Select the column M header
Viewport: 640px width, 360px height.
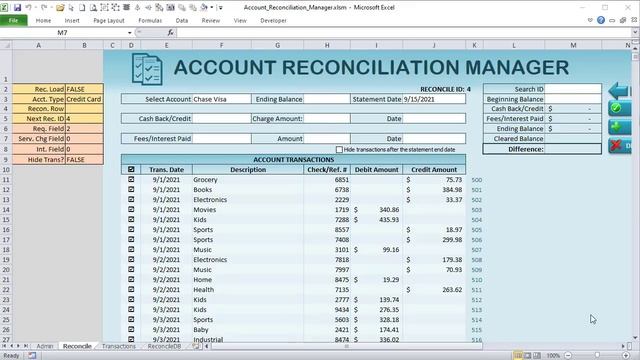coord(573,45)
